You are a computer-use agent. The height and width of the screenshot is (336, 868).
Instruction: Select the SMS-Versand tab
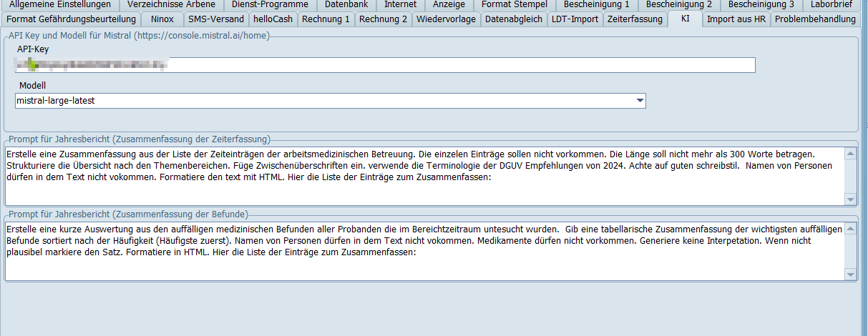point(216,19)
